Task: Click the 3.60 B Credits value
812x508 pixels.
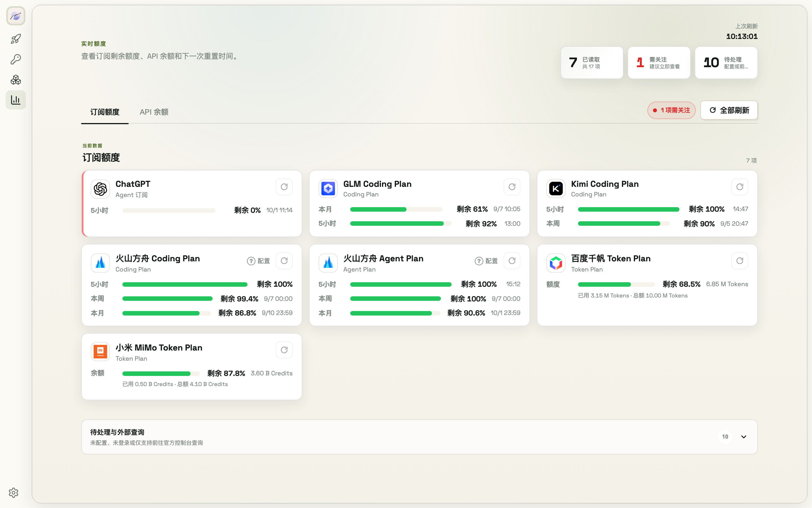Action: 272,373
